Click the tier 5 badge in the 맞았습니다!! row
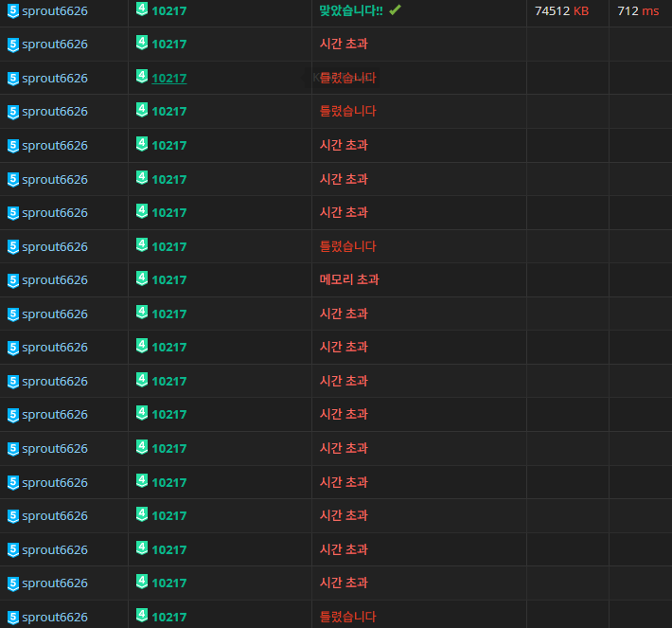Image resolution: width=672 pixels, height=628 pixels. (13, 10)
